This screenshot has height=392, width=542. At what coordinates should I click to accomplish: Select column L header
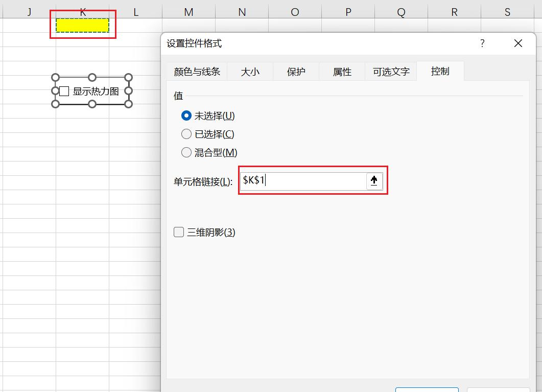click(135, 12)
